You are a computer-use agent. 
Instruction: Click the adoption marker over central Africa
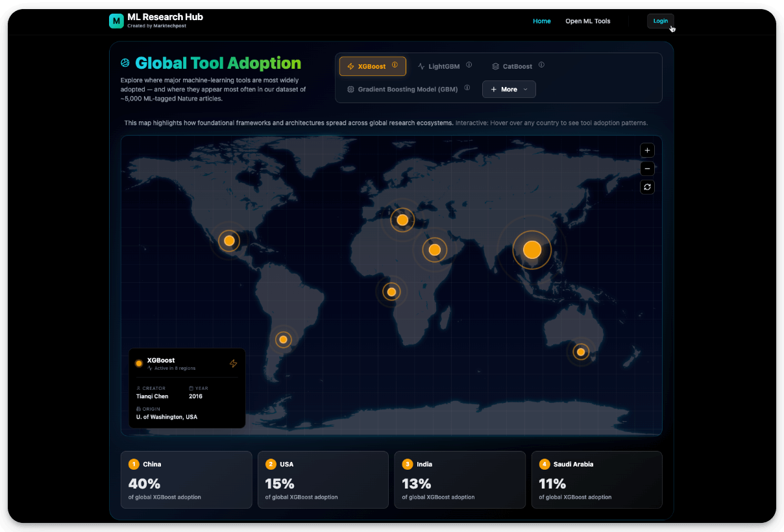click(x=391, y=292)
